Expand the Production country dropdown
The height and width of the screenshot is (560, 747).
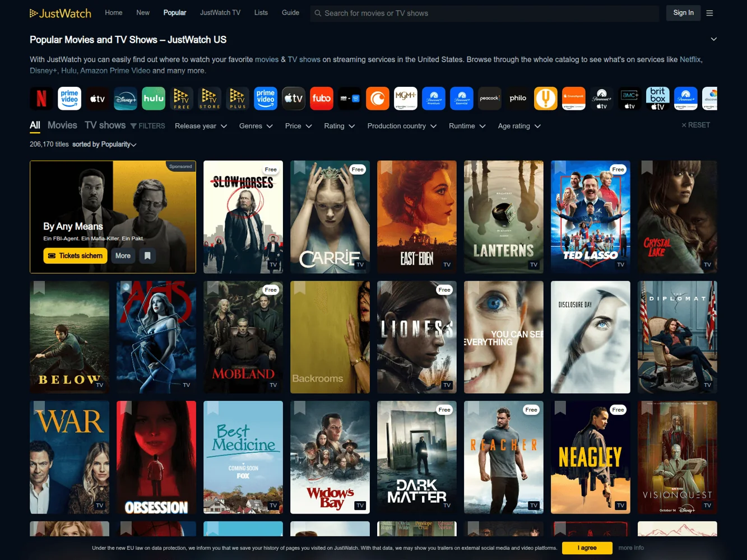tap(402, 126)
